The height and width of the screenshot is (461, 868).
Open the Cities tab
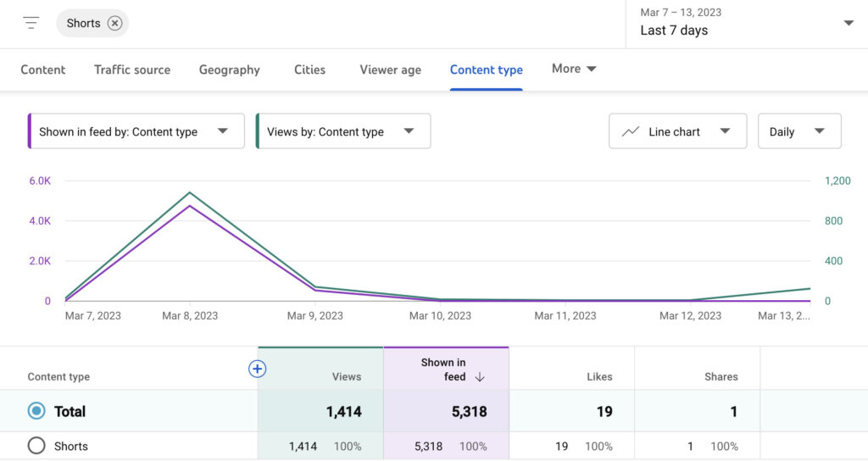point(309,69)
